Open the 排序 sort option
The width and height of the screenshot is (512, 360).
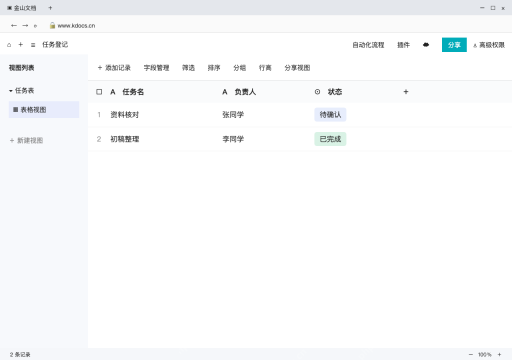214,68
